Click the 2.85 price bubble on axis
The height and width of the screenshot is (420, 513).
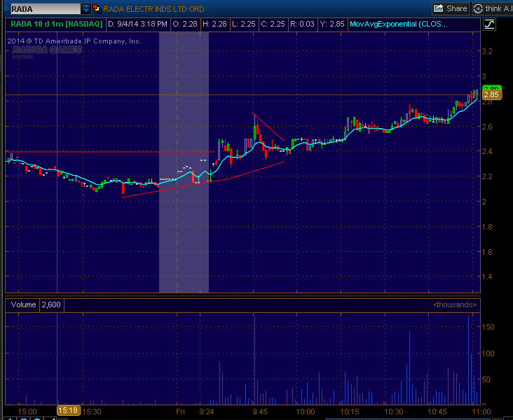pos(491,95)
